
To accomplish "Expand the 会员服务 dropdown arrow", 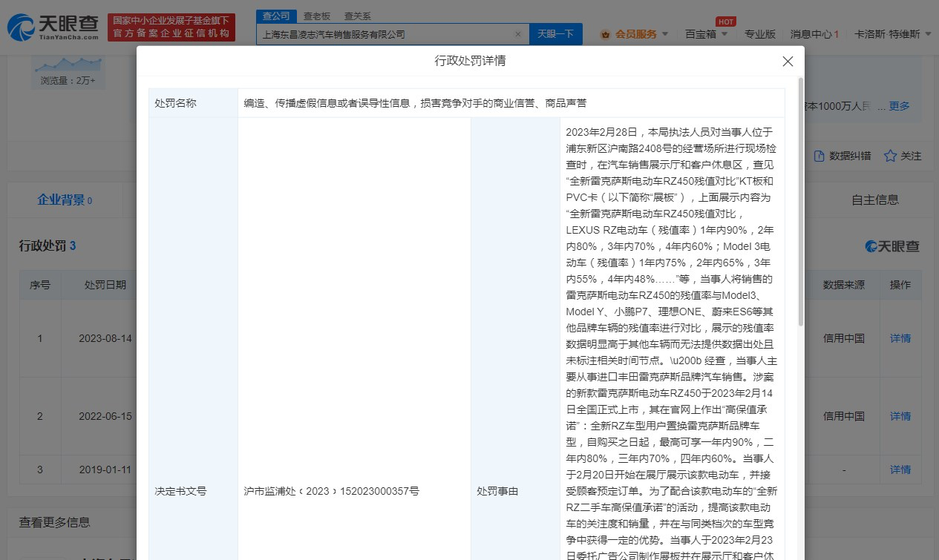I will coord(664,34).
